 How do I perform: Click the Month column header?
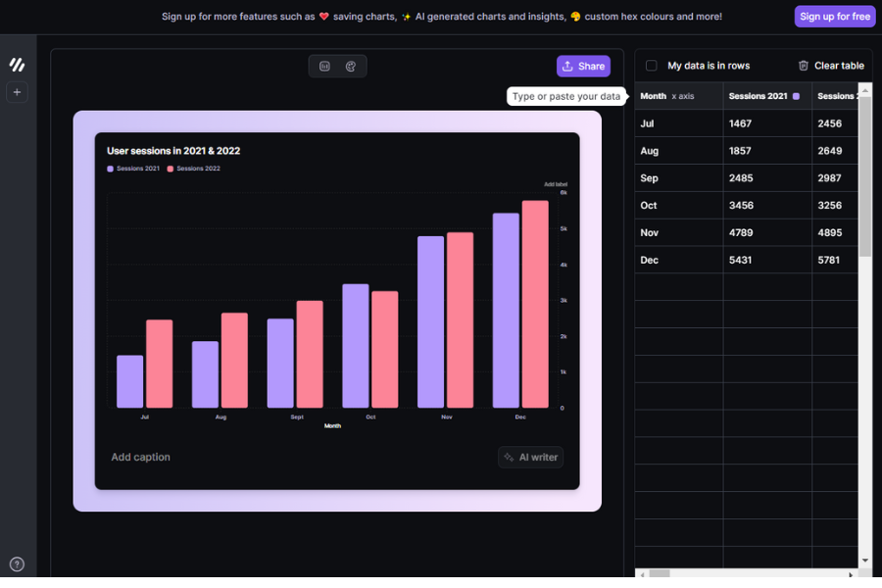click(653, 96)
